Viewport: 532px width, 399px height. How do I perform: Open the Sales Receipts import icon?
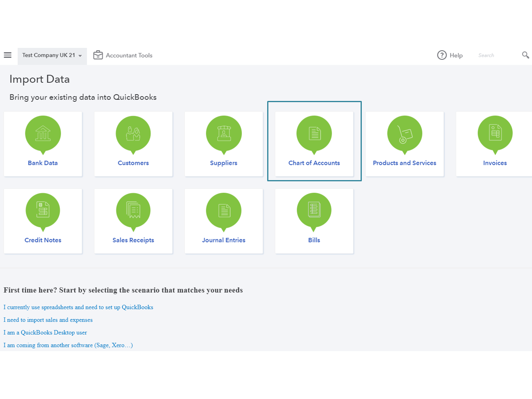pos(133,211)
